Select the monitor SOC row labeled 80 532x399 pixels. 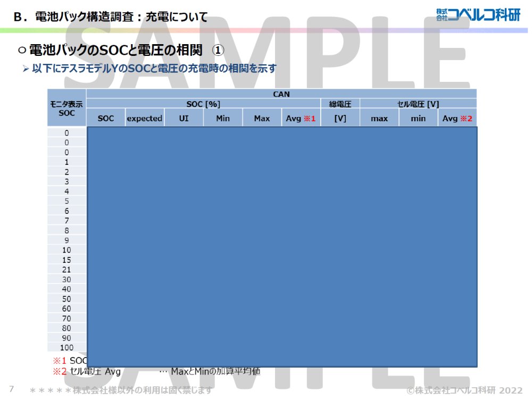(x=67, y=328)
